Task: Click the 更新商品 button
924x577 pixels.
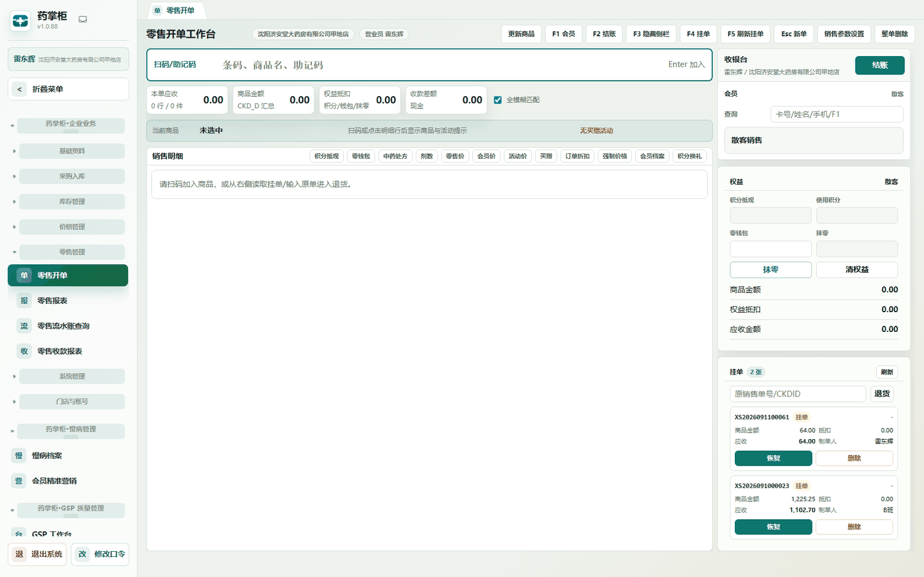Action: (521, 34)
